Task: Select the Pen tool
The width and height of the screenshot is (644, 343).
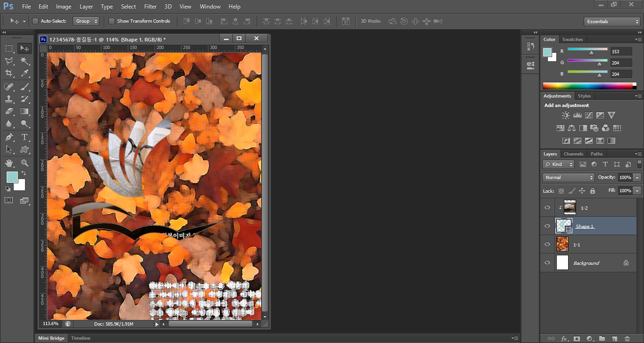Action: [x=9, y=137]
